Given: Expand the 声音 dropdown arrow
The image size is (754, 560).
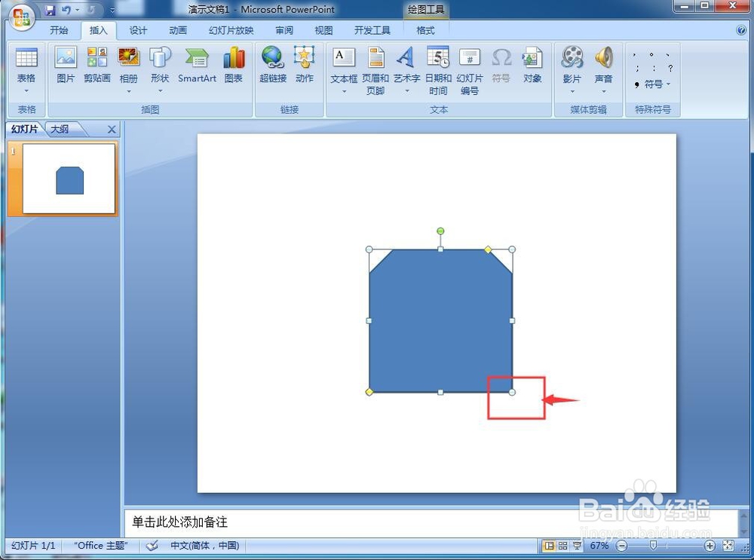Looking at the screenshot, I should point(603,91).
